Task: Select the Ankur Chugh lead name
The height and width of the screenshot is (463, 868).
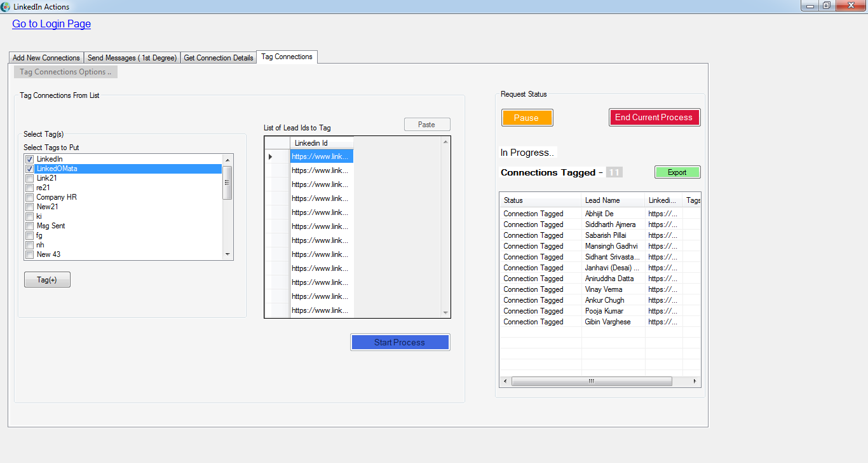Action: (604, 300)
